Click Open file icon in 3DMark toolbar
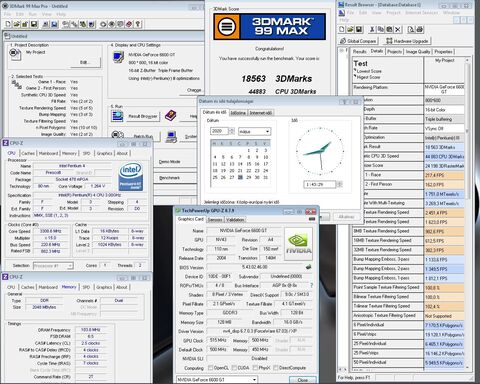 pyautogui.click(x=17, y=24)
